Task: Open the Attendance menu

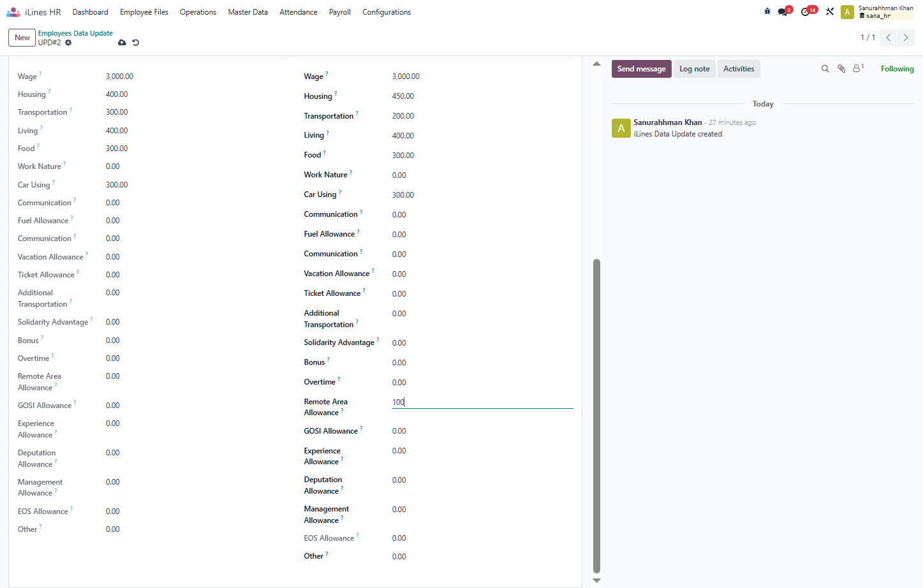Action: coord(299,12)
